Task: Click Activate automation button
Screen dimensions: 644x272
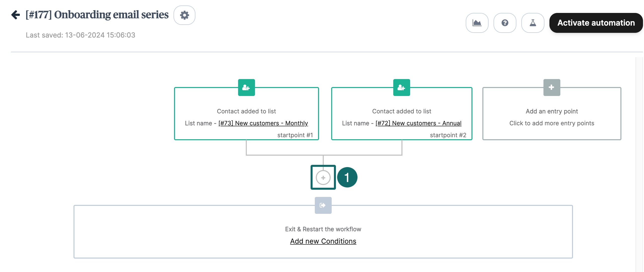Action: point(596,23)
